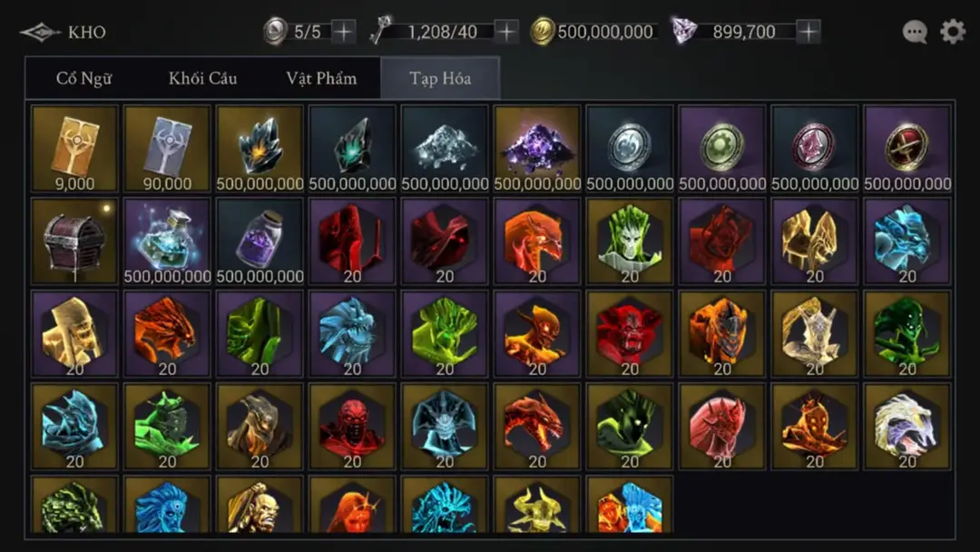
Task: Open settings with the gear icon
Action: 953,31
